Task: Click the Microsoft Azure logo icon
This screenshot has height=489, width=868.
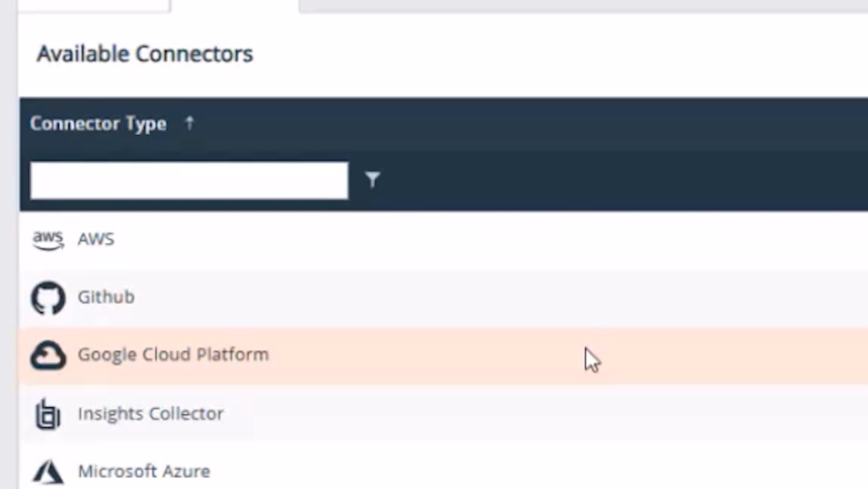Action: click(x=48, y=472)
